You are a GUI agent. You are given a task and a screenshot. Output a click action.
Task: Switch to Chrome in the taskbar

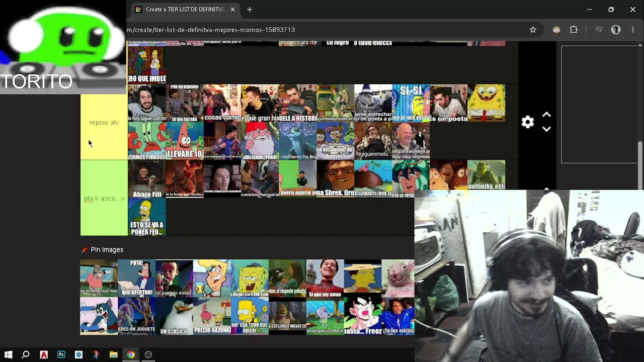[x=131, y=354]
